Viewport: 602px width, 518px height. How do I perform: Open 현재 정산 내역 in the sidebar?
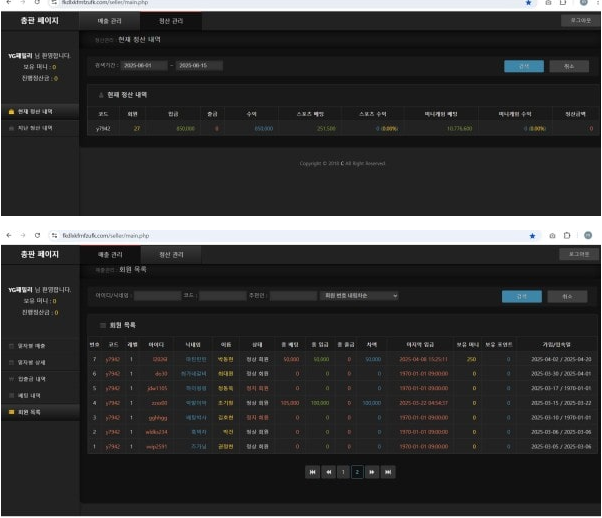[35, 111]
